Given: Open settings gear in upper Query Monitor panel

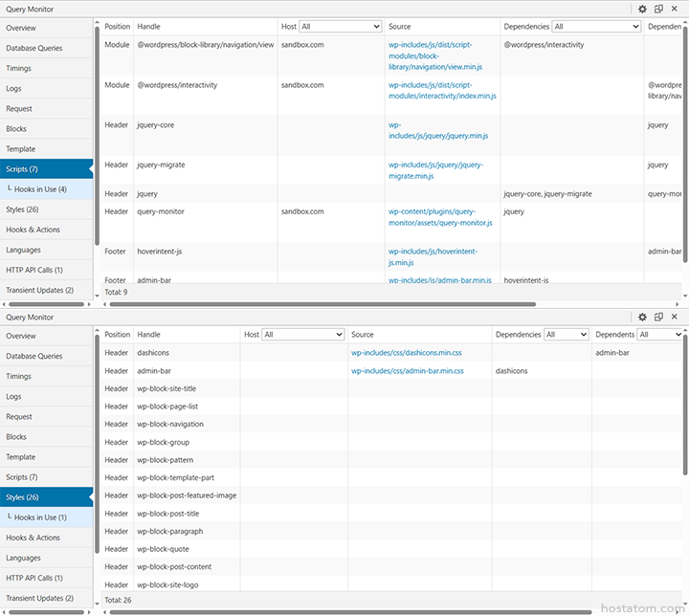Looking at the screenshot, I should (x=643, y=9).
